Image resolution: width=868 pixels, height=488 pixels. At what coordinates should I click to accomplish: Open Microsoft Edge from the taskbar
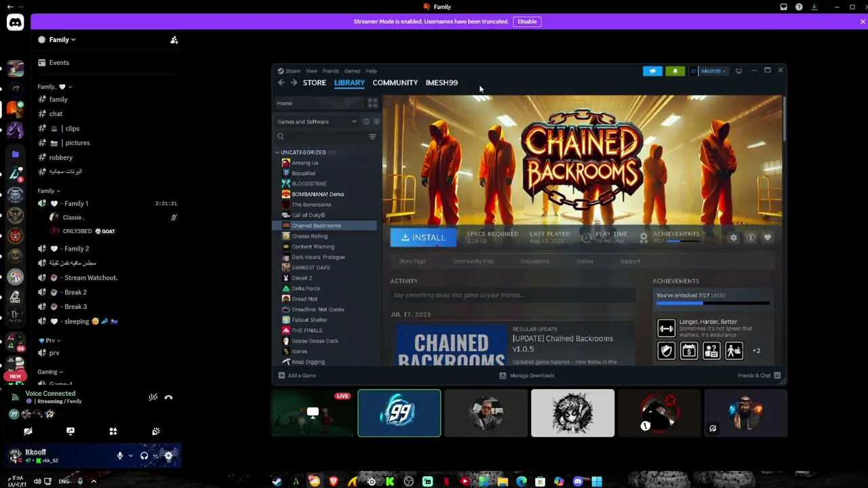pyautogui.click(x=521, y=481)
